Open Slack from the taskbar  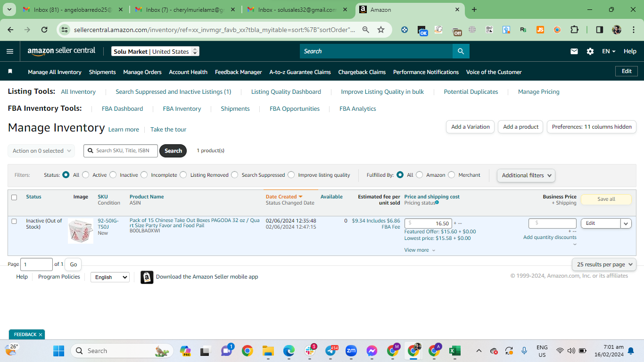[310, 351]
